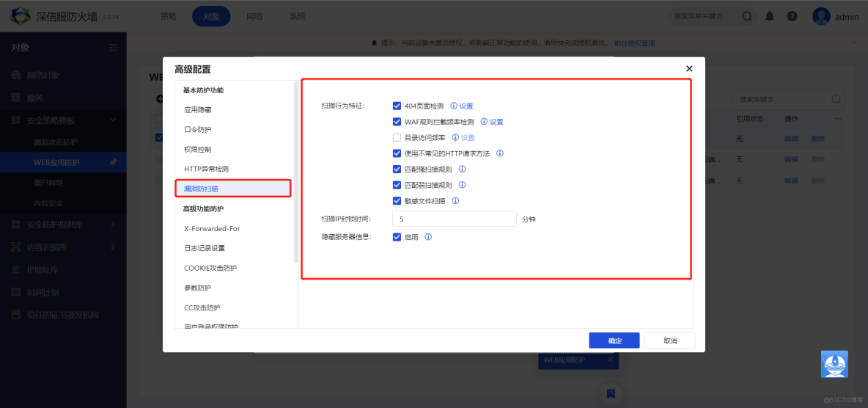The width and height of the screenshot is (868, 408).
Task: Click the pin icon beside WEB应用防护
Action: tap(113, 162)
